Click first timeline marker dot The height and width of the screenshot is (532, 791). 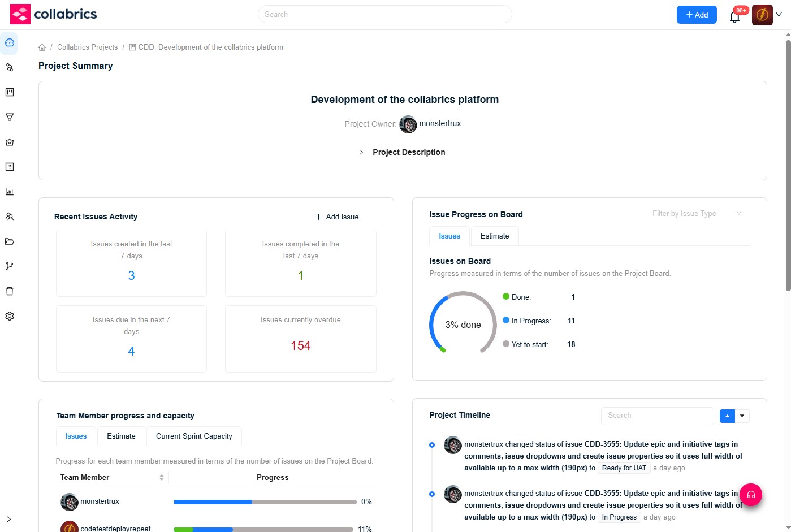click(x=432, y=445)
